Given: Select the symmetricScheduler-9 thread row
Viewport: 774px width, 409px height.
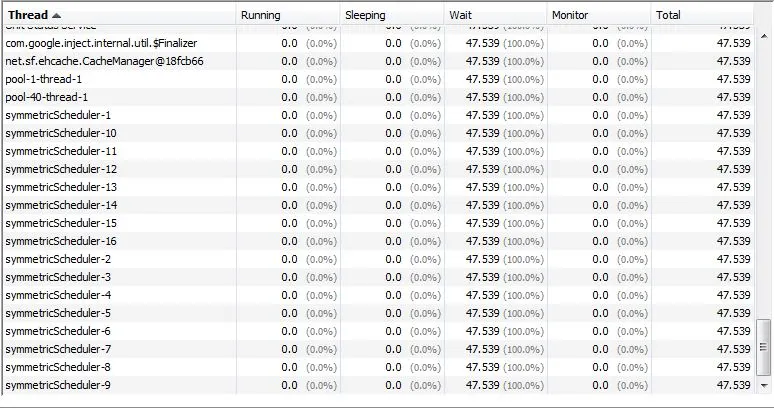Looking at the screenshot, I should pyautogui.click(x=58, y=385).
